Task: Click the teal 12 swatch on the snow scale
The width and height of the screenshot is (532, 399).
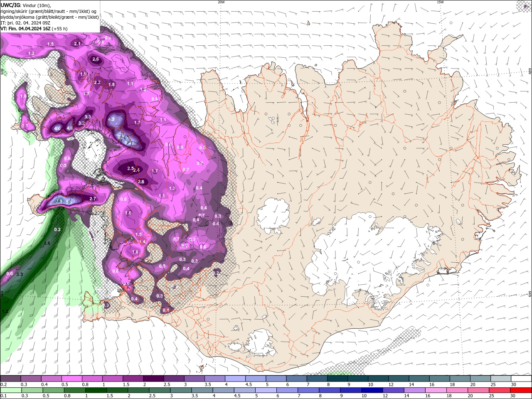Action: (x=399, y=378)
